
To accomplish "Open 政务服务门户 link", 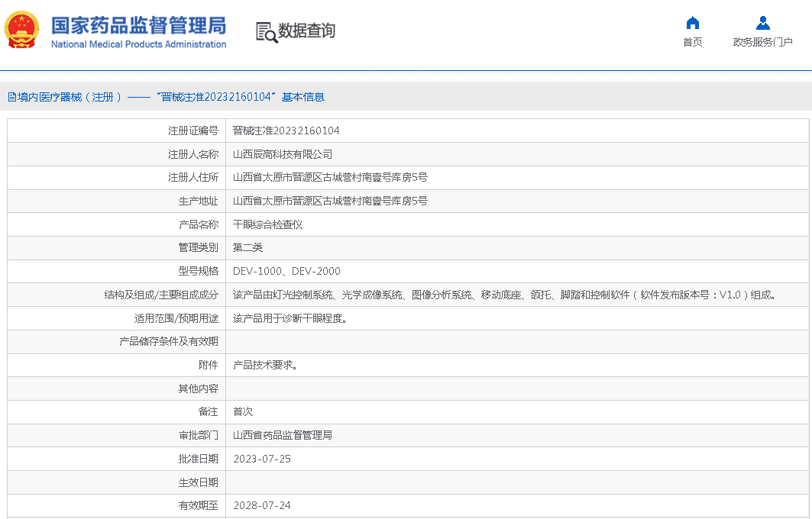I will 763,42.
